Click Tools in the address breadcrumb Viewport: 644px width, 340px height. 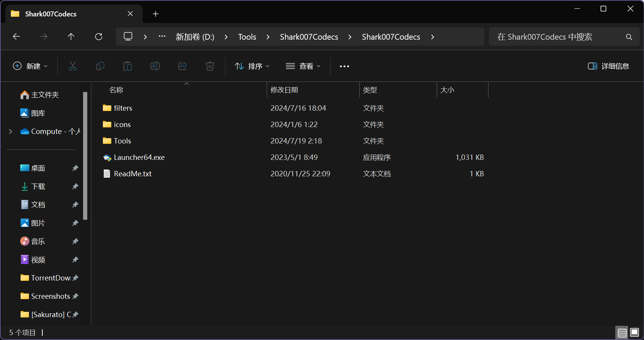pos(247,37)
